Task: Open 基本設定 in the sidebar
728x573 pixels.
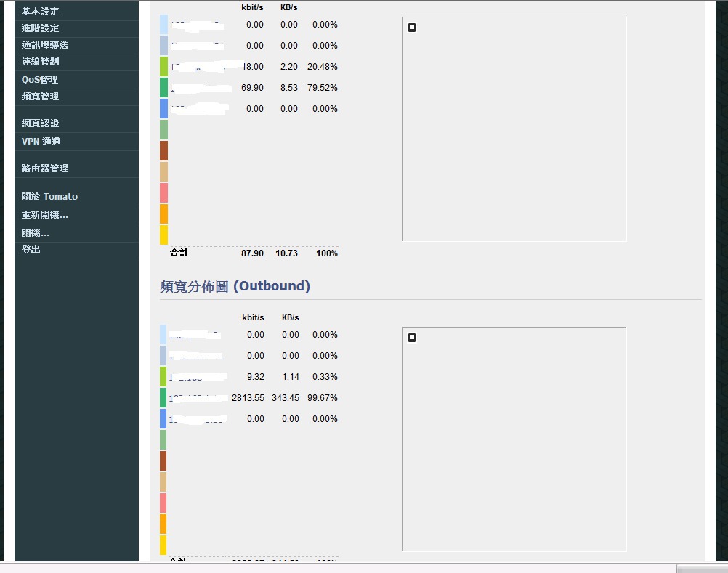Action: pyautogui.click(x=40, y=11)
